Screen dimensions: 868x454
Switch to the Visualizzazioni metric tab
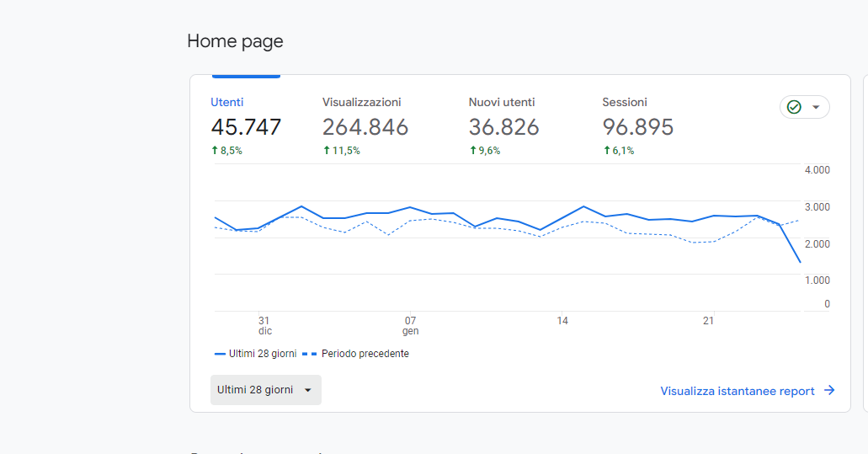click(361, 102)
